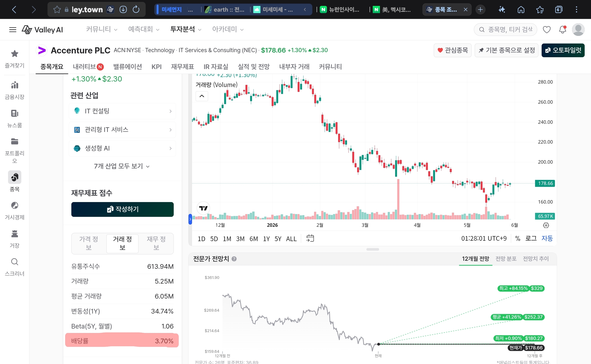Select the ALL chart range
591x364 pixels.
click(x=291, y=239)
